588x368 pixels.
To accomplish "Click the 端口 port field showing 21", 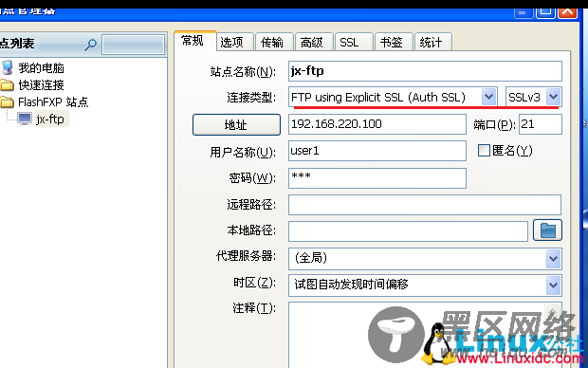I will click(x=541, y=124).
